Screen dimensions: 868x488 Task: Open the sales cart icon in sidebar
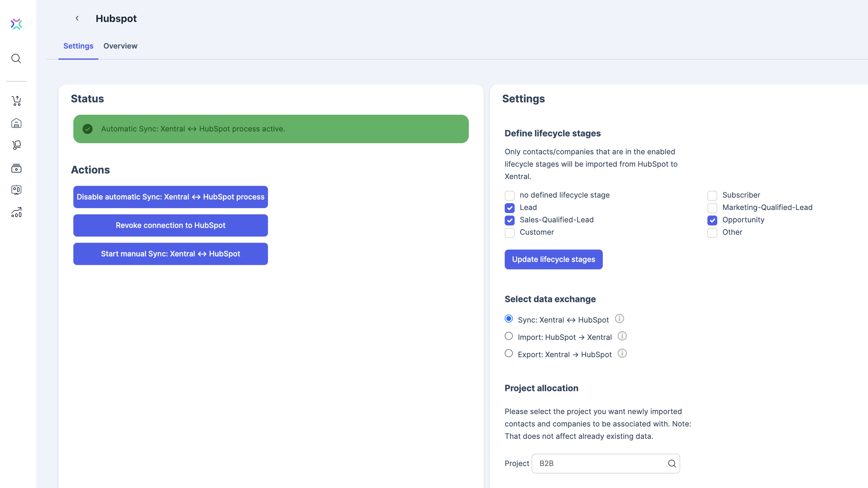coord(16,101)
